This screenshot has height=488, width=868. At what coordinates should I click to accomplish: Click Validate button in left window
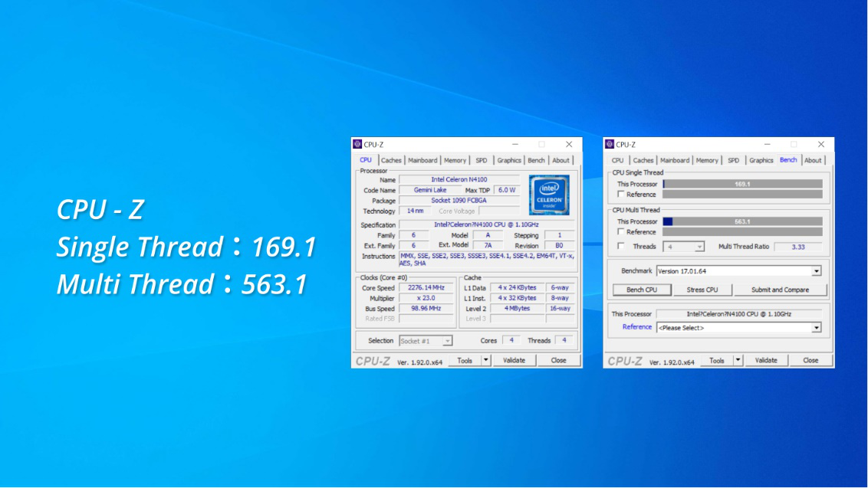[514, 360]
